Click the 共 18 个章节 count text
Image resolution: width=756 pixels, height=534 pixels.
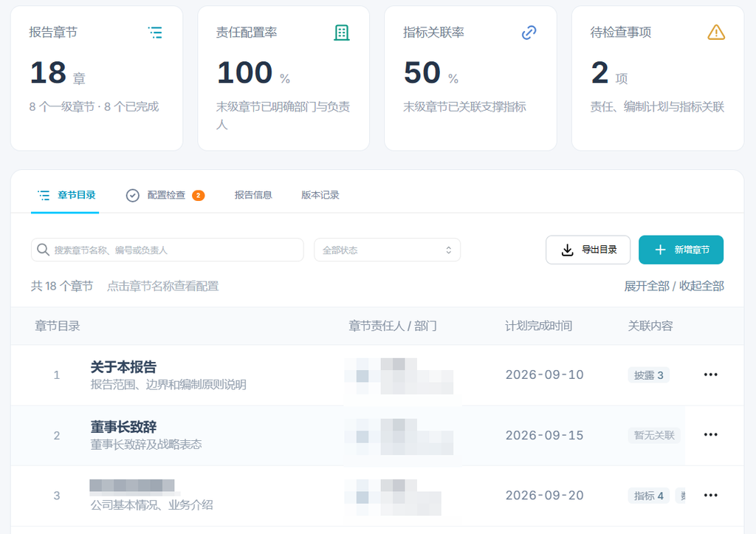click(x=62, y=286)
